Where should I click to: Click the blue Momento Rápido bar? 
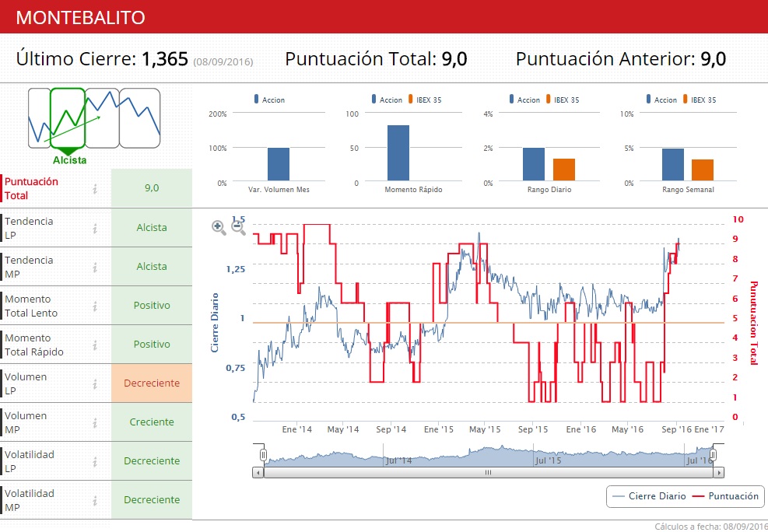tap(398, 153)
